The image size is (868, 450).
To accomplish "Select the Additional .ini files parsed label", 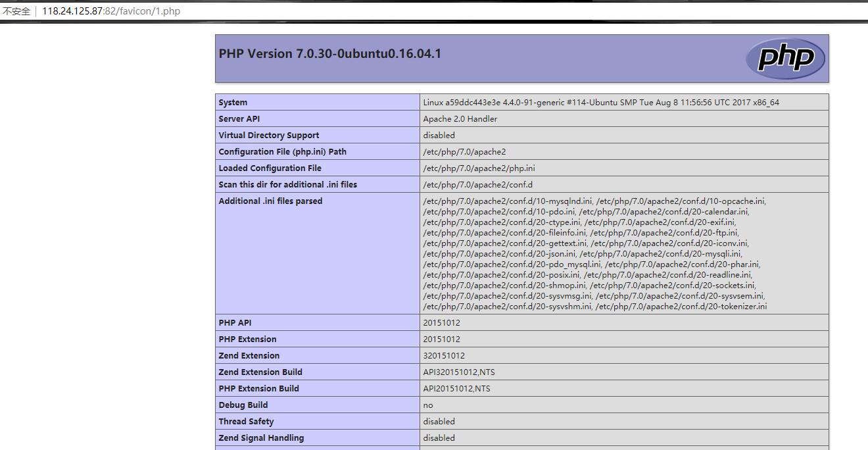I will pyautogui.click(x=270, y=201).
